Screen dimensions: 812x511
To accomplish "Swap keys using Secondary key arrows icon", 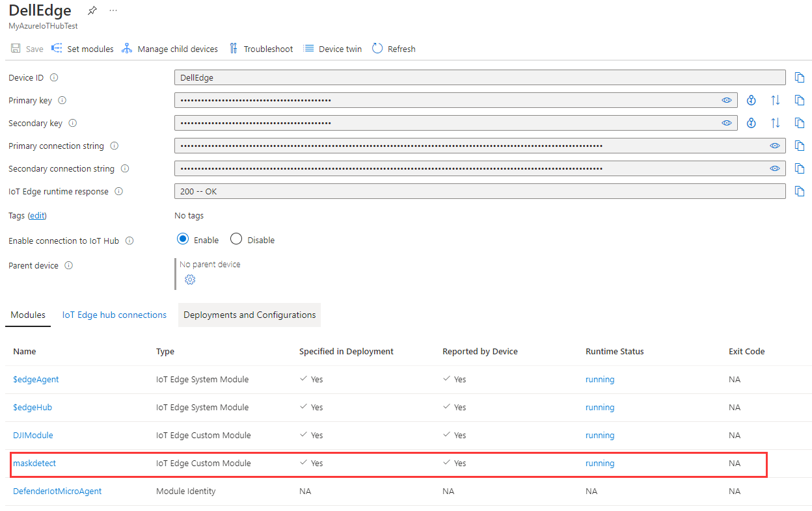I will 775,123.
